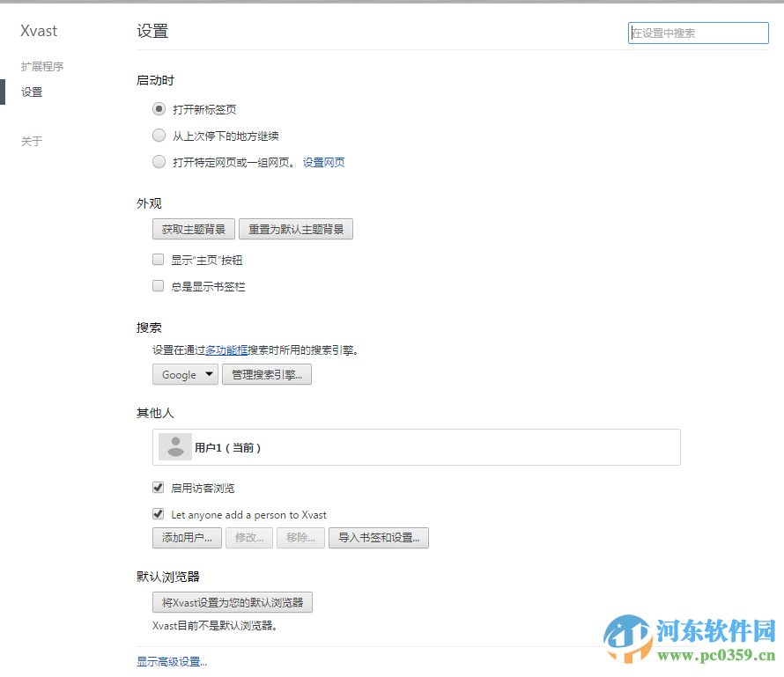Click inside the settings search box
The width and height of the screenshot is (784, 677).
tap(698, 33)
